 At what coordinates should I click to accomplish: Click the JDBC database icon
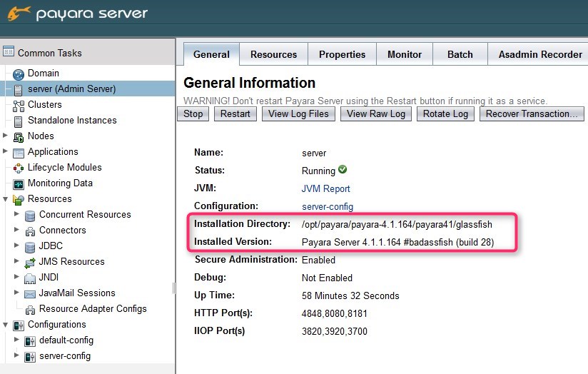tap(30, 247)
